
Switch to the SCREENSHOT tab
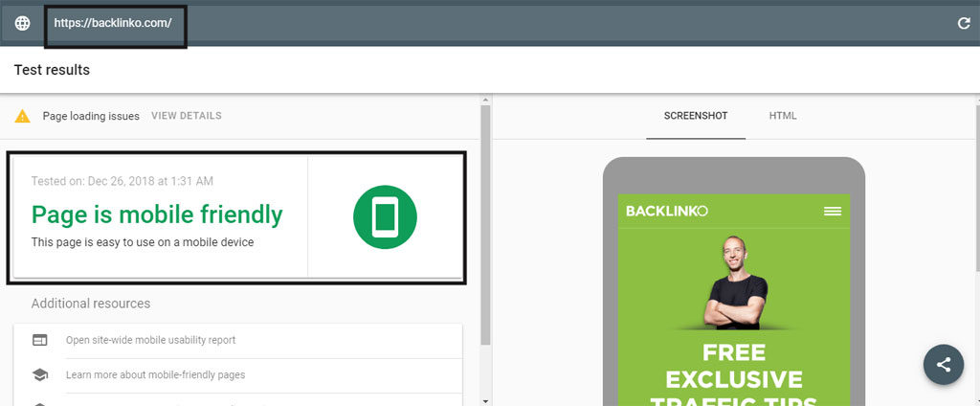tap(696, 116)
